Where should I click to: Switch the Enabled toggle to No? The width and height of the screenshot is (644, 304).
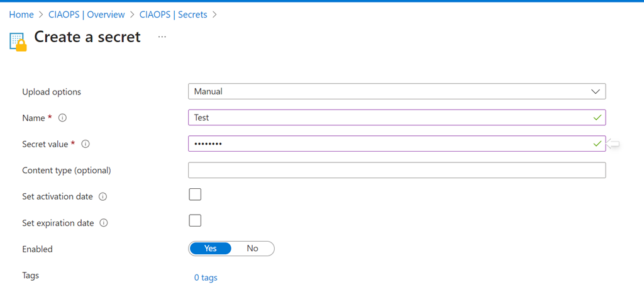click(253, 249)
